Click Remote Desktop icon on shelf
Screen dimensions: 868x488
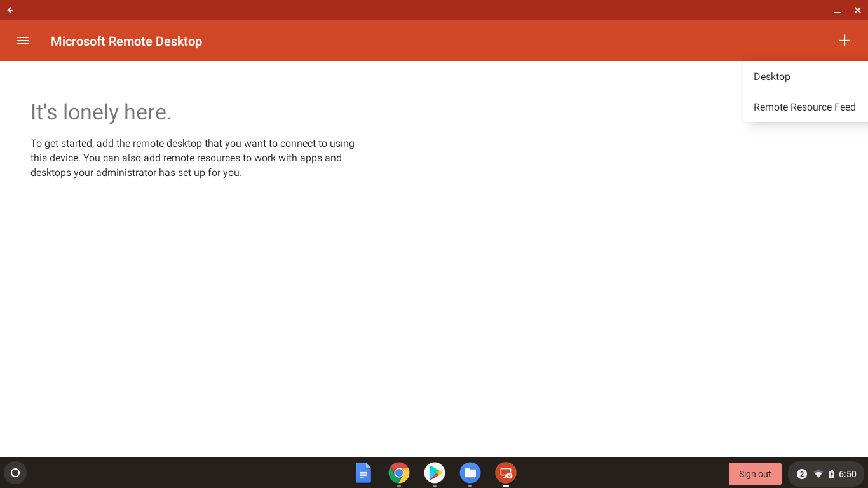pos(506,473)
